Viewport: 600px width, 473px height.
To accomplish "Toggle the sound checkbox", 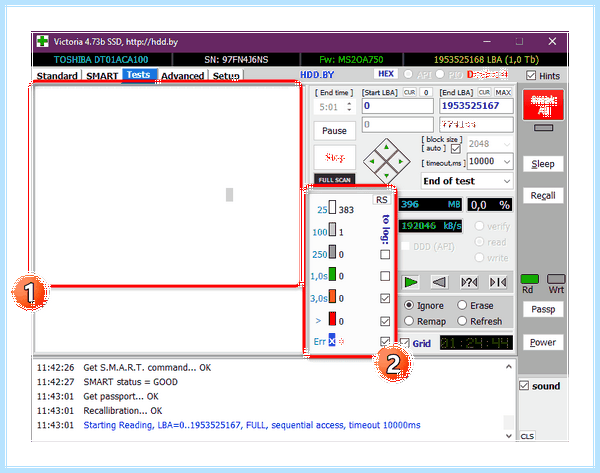I will tap(524, 385).
